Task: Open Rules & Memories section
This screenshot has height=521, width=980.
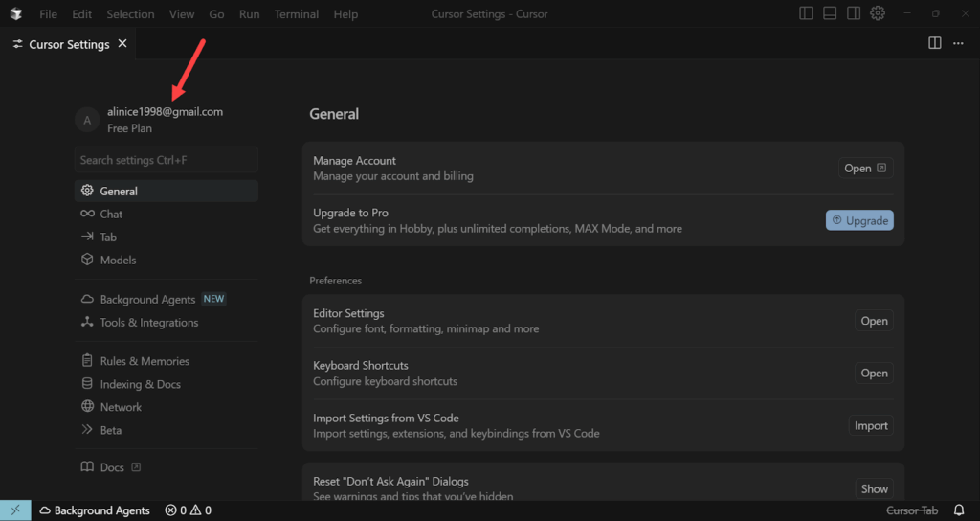Action: point(167,361)
